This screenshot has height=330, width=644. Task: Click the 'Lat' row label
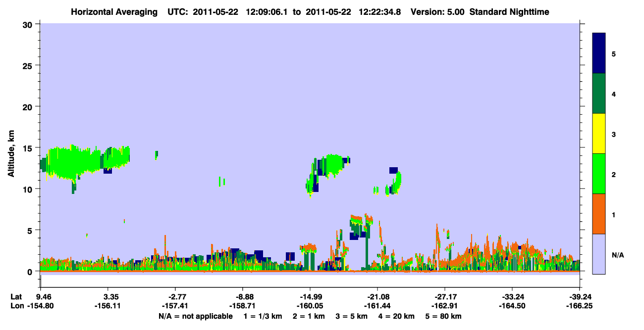click(x=16, y=297)
